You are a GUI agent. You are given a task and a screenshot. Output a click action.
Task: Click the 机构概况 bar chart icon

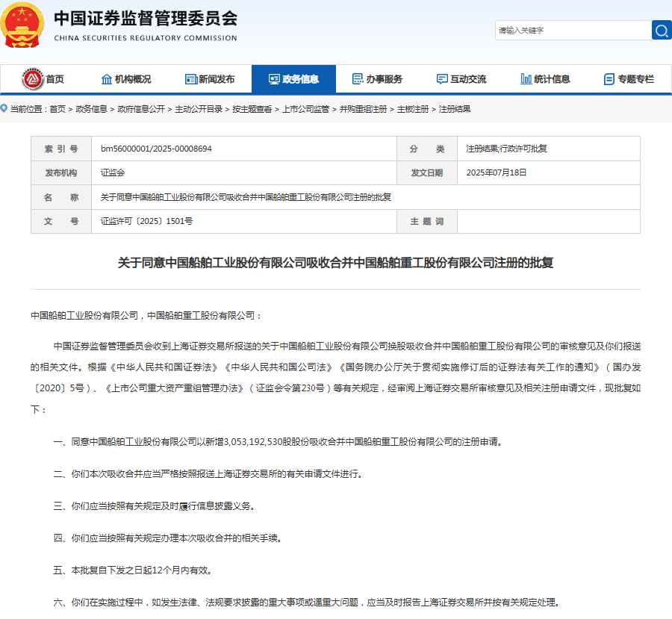pos(107,79)
